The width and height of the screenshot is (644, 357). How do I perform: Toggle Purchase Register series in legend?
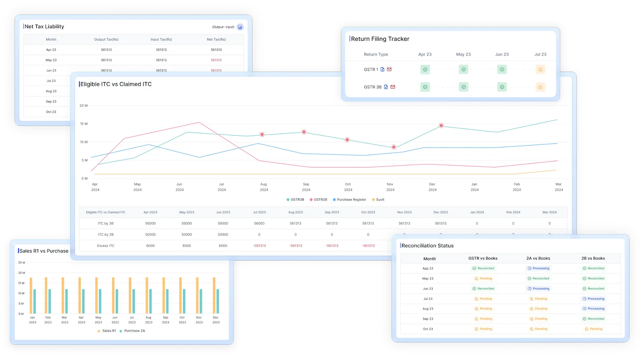349,199
